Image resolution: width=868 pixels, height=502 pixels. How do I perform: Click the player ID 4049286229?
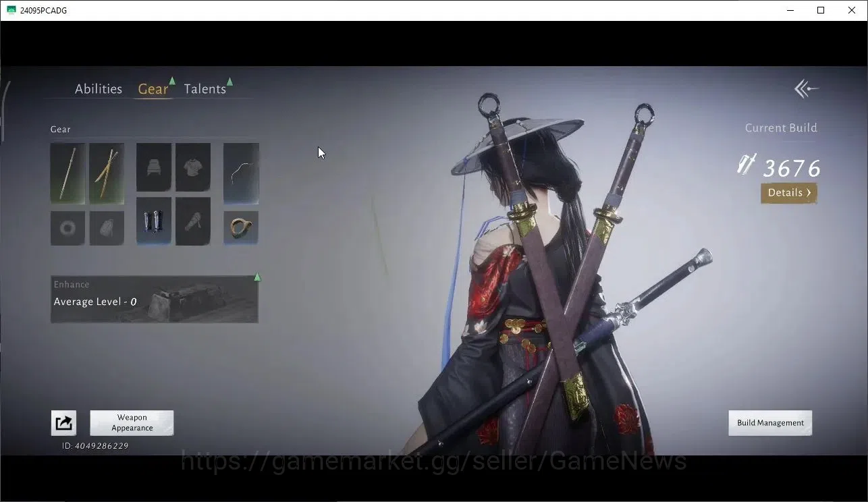pyautogui.click(x=95, y=446)
